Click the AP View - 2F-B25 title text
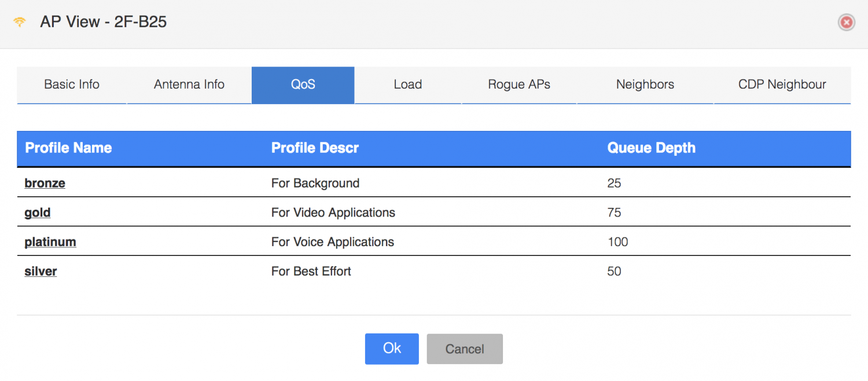This screenshot has width=868, height=381. (x=104, y=23)
